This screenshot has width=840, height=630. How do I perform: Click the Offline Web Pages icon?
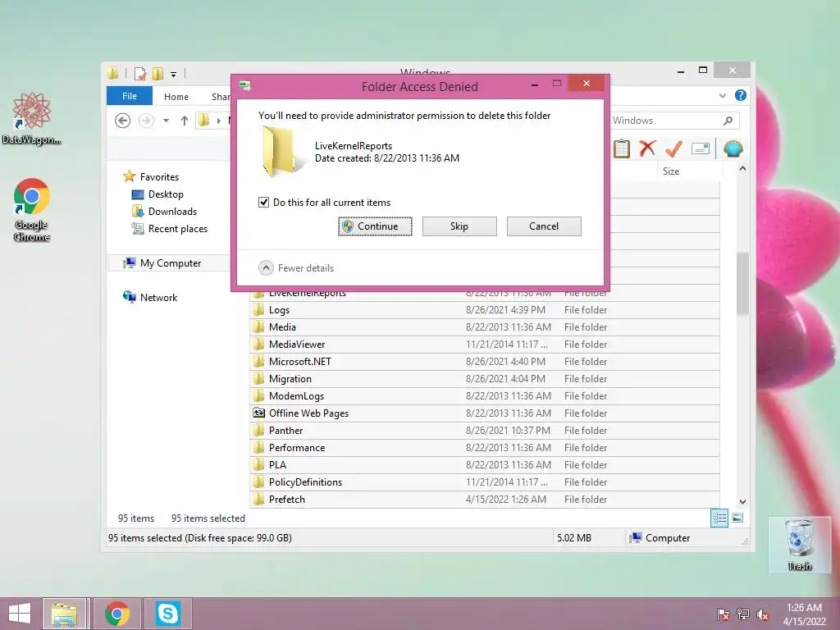click(x=258, y=413)
